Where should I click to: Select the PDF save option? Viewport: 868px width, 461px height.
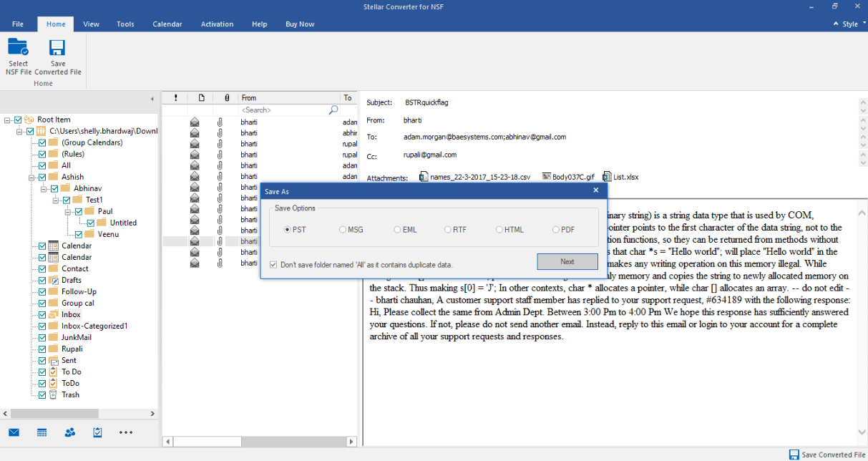tap(557, 229)
